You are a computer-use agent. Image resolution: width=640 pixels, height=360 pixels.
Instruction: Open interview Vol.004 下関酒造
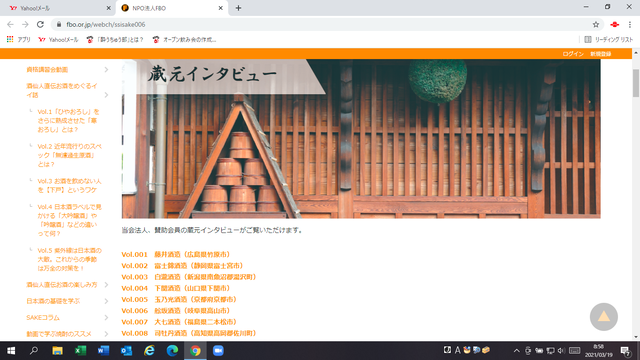click(177, 288)
